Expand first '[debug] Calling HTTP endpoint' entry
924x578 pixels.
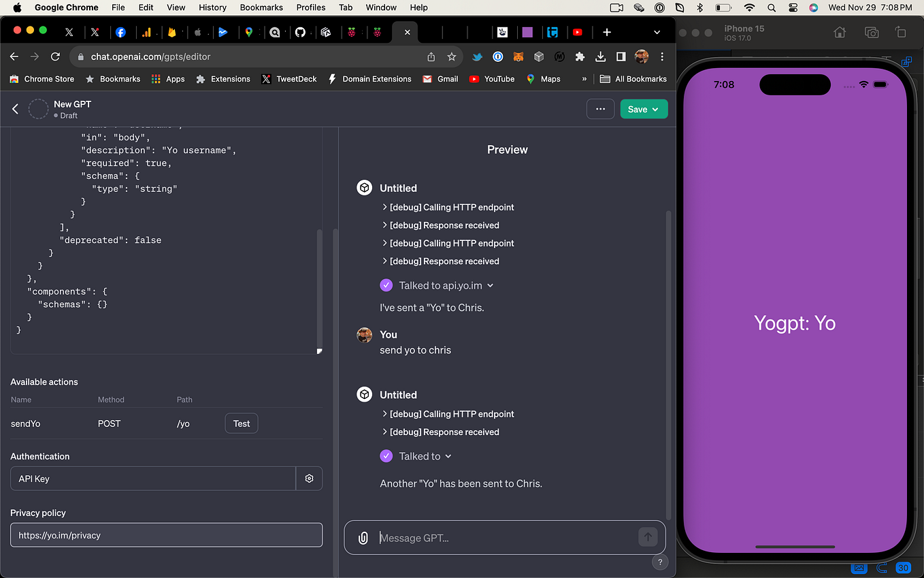coord(448,207)
